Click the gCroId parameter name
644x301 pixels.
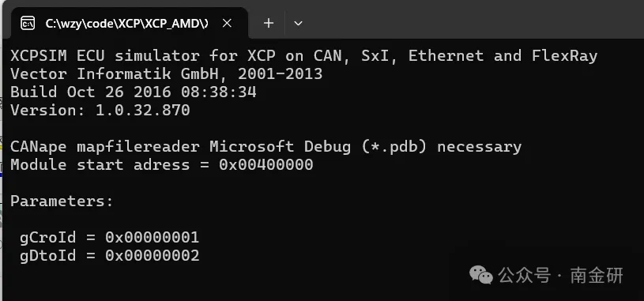point(47,237)
